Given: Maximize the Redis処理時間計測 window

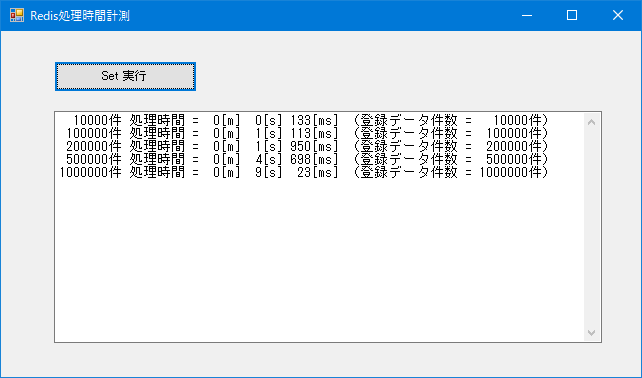Looking at the screenshot, I should click(x=572, y=16).
